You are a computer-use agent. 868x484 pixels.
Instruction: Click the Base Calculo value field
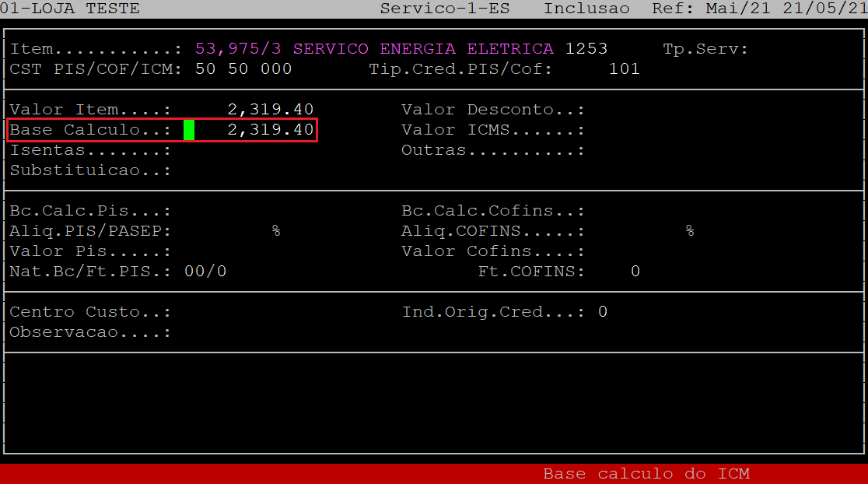tap(249, 130)
